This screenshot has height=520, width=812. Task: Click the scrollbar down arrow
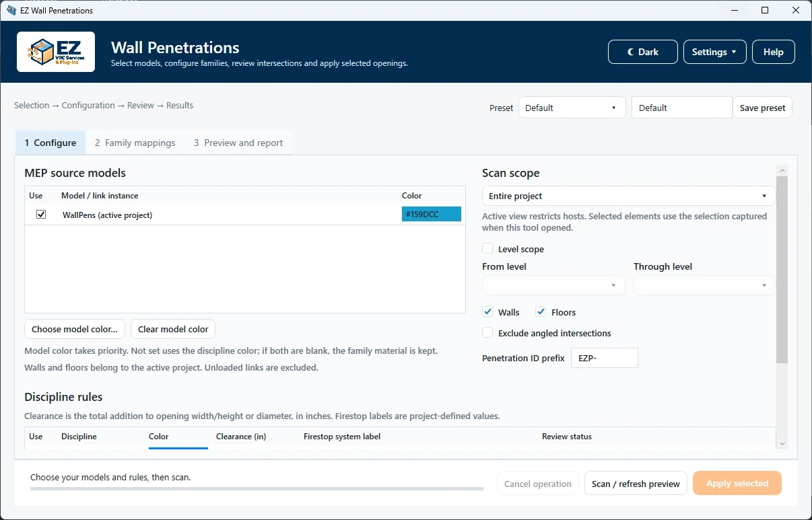pos(782,443)
